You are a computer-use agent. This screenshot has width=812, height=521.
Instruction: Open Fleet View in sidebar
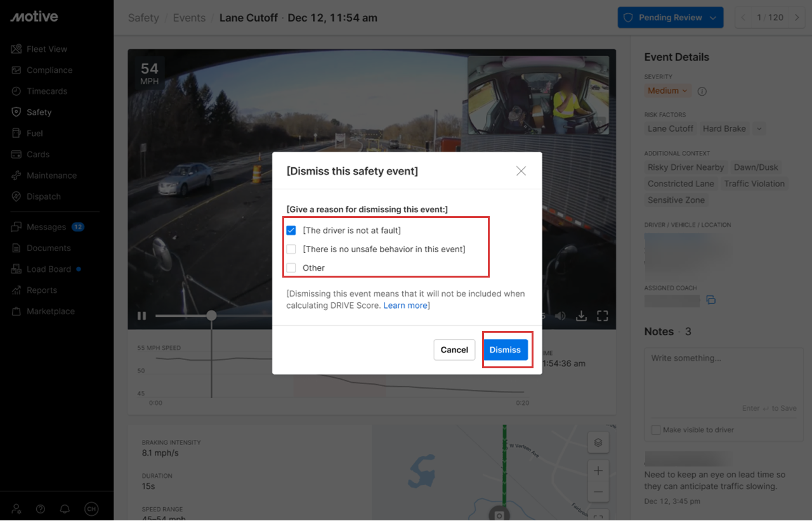[46, 49]
